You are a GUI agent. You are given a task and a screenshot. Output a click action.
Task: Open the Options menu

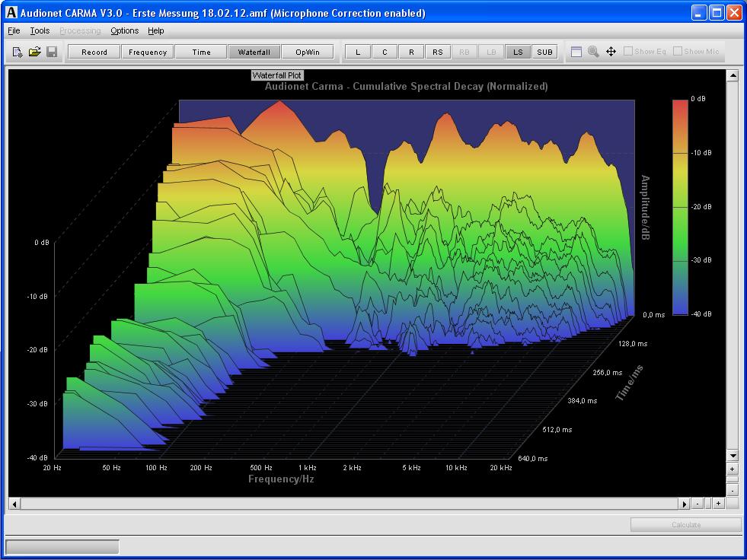pyautogui.click(x=124, y=30)
